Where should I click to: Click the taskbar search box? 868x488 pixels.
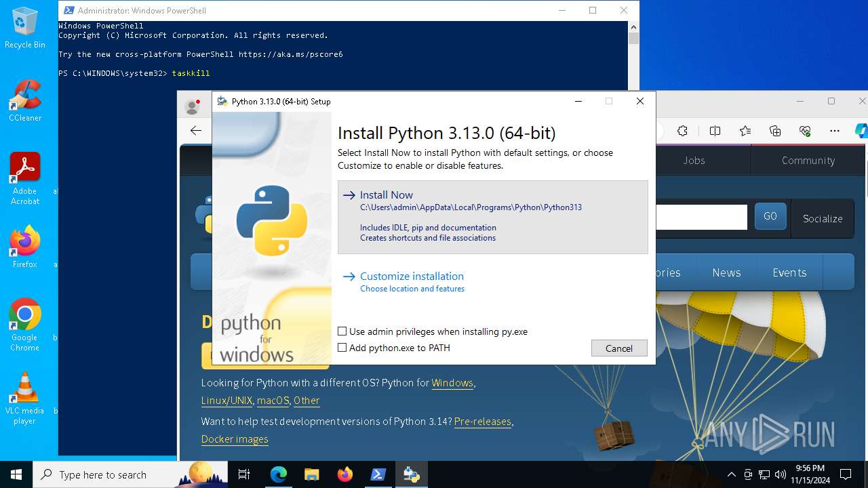(x=130, y=474)
